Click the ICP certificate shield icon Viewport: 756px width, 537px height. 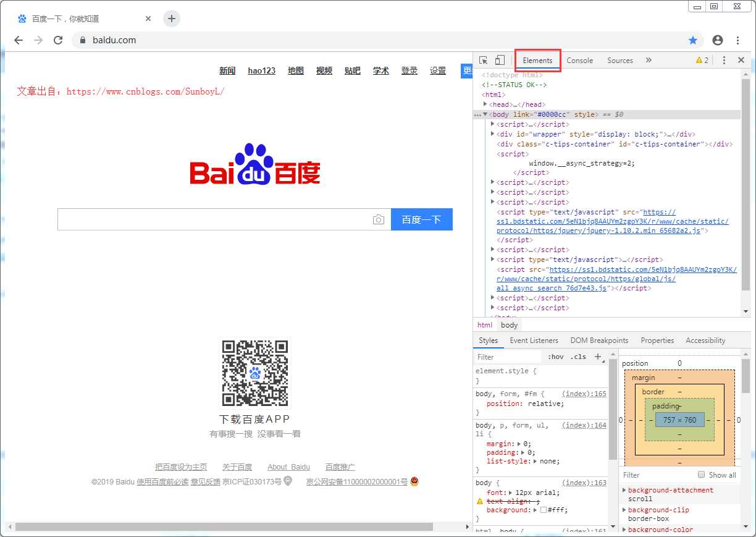tap(288, 481)
